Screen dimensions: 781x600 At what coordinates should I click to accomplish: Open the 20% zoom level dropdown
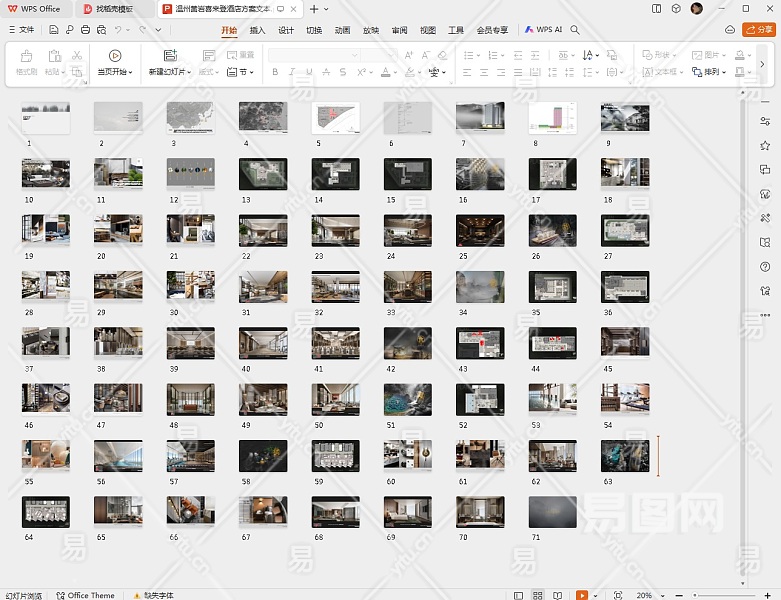click(647, 595)
